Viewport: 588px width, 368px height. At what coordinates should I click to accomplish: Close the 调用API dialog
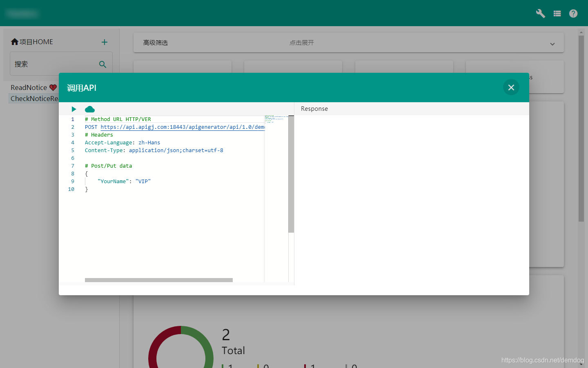511,88
